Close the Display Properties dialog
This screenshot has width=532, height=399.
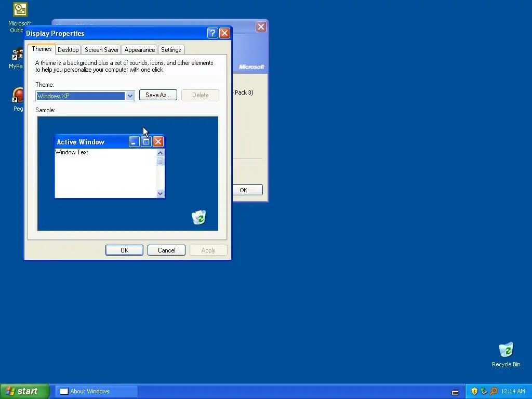pyautogui.click(x=224, y=33)
